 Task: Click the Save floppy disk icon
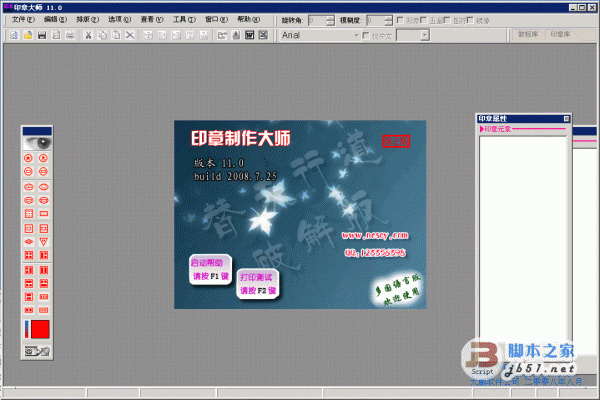[x=42, y=35]
